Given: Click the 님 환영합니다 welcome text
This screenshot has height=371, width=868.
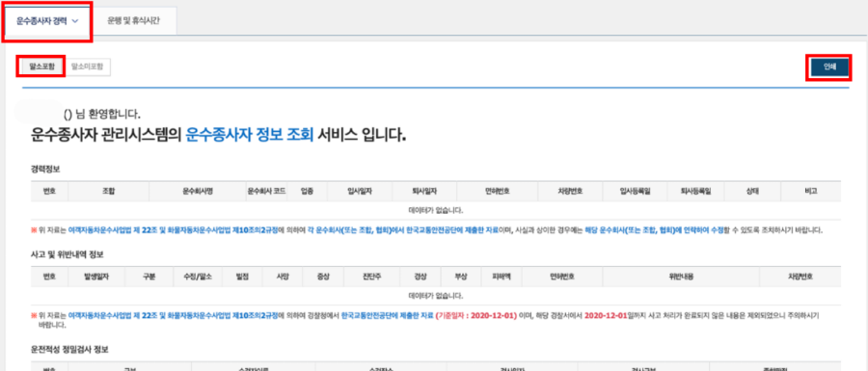Looking at the screenshot, I should (108, 115).
